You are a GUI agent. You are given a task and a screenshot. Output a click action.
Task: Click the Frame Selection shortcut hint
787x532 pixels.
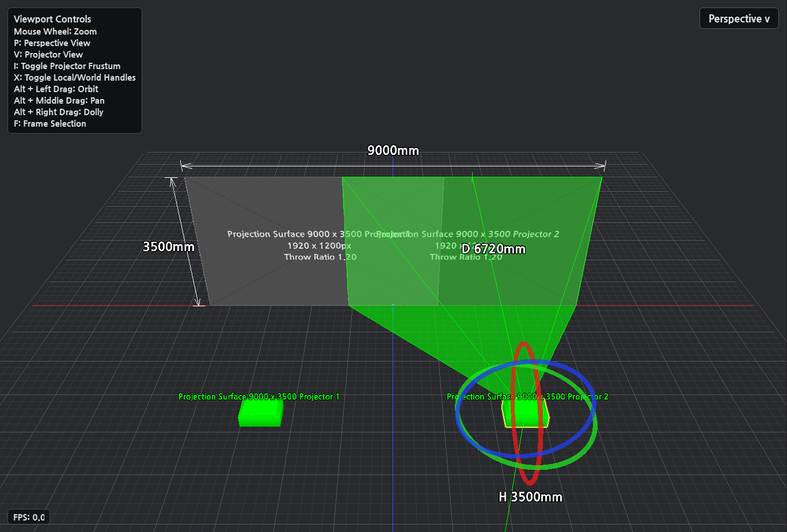click(50, 123)
